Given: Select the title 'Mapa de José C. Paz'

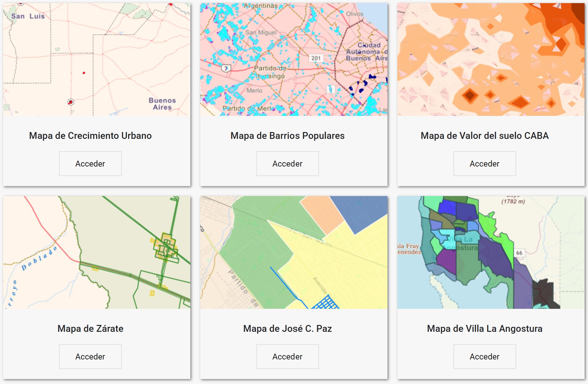Looking at the screenshot, I should tap(287, 329).
